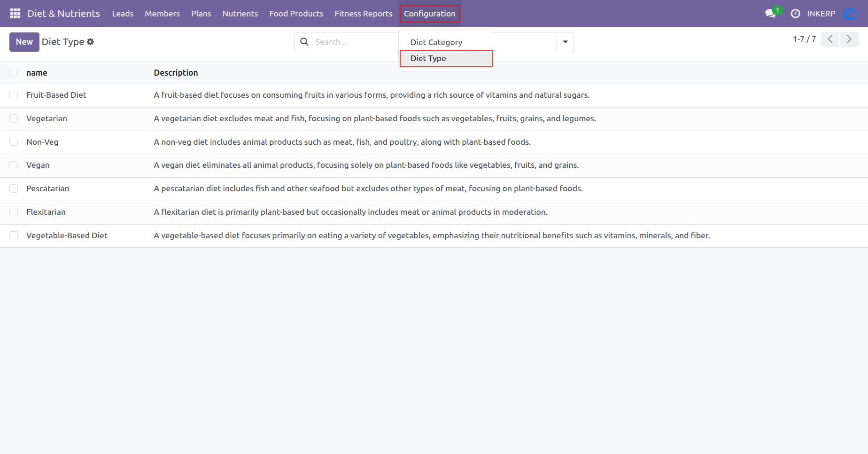The width and height of the screenshot is (868, 454).
Task: Open the Fitness Reports menu
Action: click(364, 14)
